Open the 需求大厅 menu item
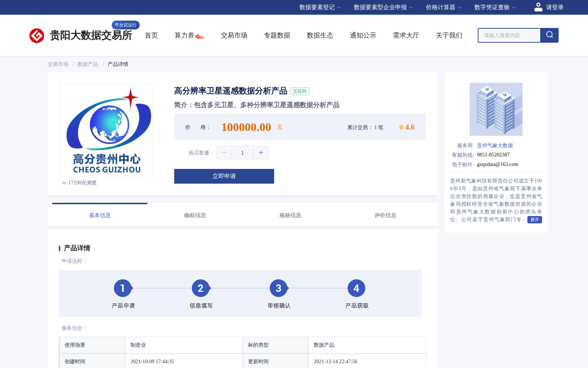This screenshot has height=368, width=588. click(406, 35)
